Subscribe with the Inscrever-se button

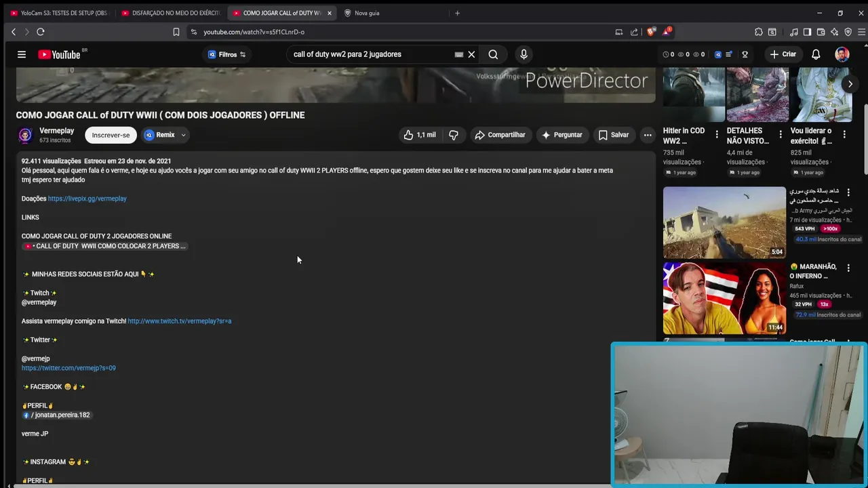pos(111,135)
